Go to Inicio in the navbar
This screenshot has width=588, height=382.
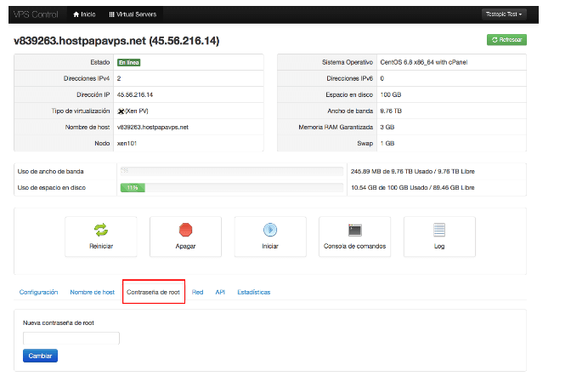pyautogui.click(x=84, y=14)
